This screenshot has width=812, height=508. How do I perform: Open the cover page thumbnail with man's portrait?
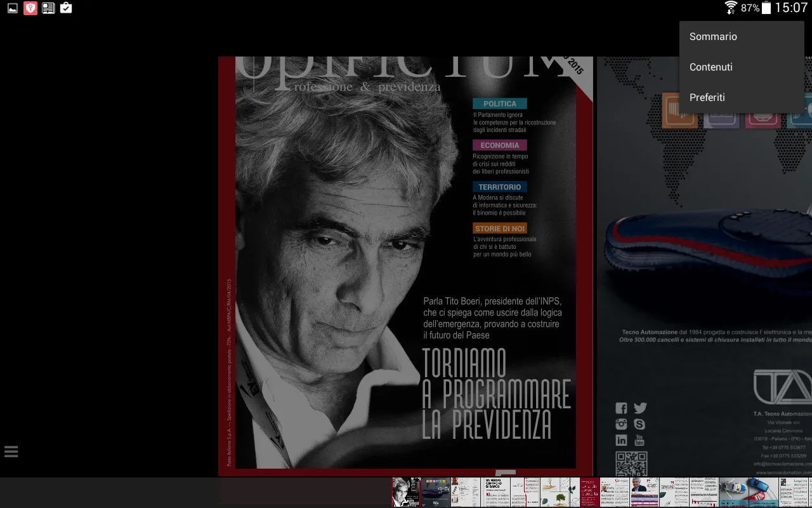406,492
